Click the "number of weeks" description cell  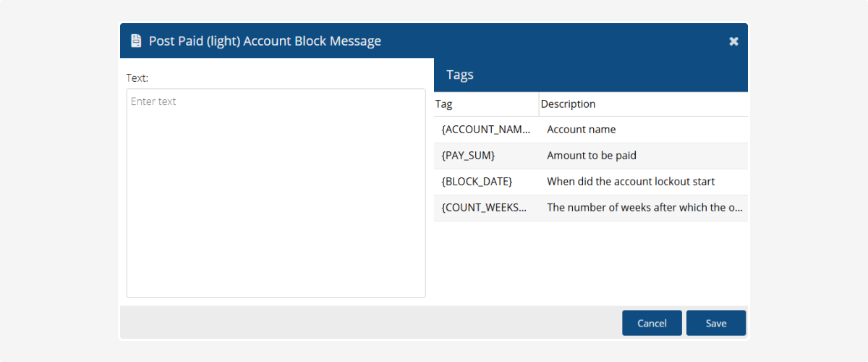(x=644, y=208)
